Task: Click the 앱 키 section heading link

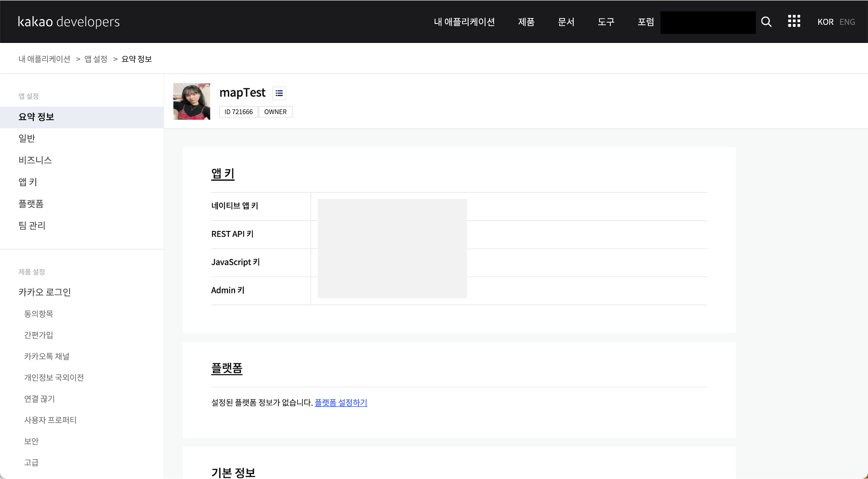Action: click(x=223, y=174)
